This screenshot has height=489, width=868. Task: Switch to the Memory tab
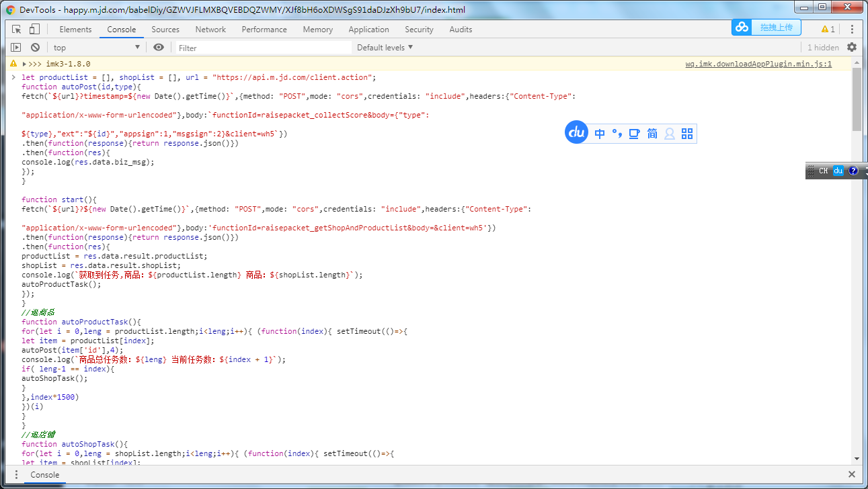click(x=318, y=30)
